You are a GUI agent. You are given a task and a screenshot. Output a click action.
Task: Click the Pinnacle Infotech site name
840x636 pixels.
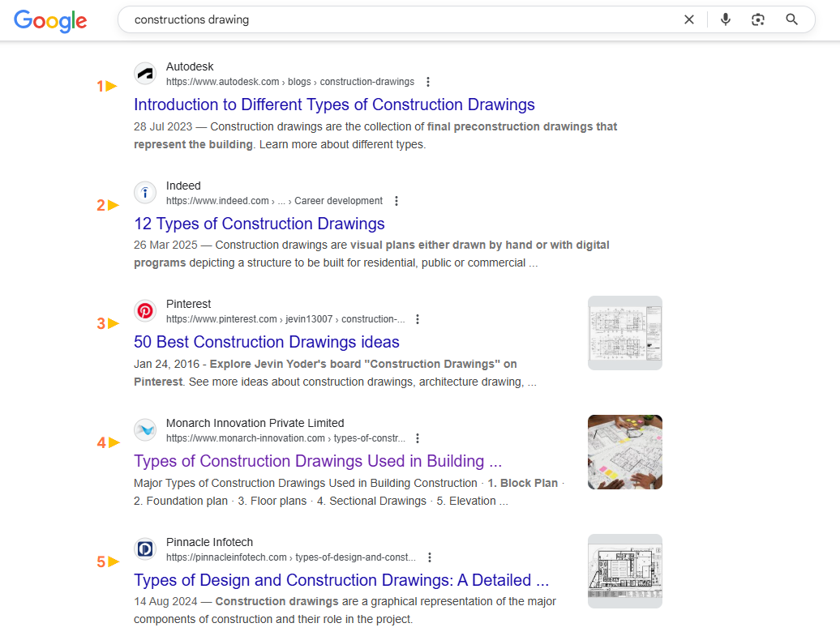(x=209, y=542)
